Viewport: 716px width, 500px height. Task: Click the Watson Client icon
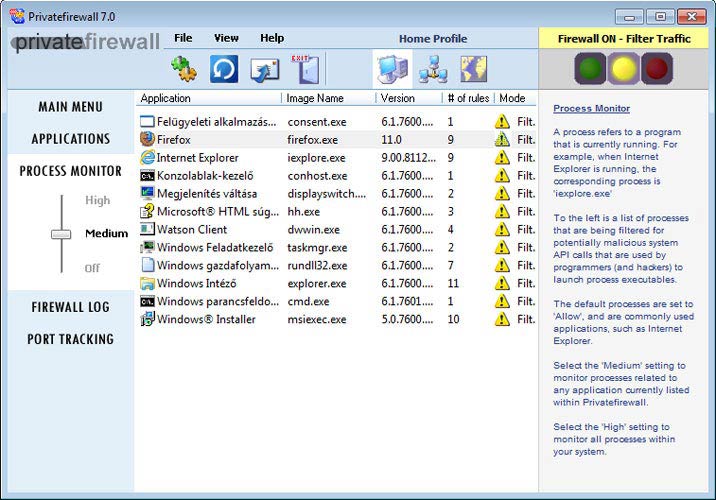(147, 229)
